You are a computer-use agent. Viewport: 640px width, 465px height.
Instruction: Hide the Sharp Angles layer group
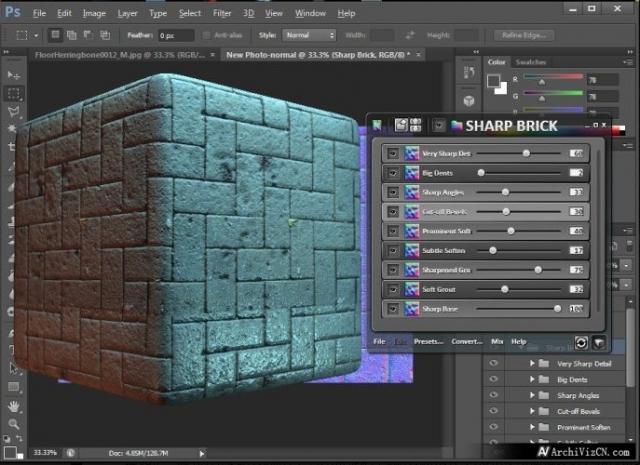[492, 396]
